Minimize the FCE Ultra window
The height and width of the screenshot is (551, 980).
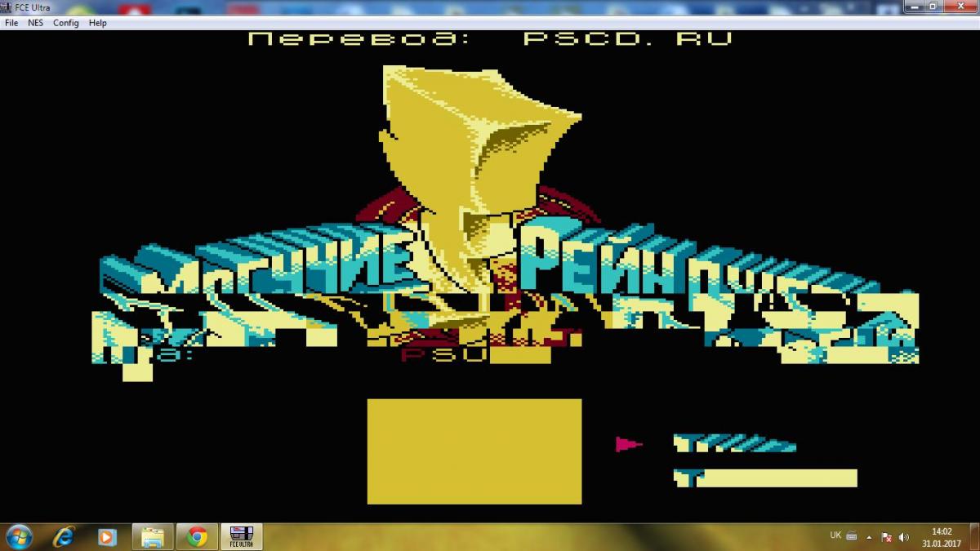(915, 7)
